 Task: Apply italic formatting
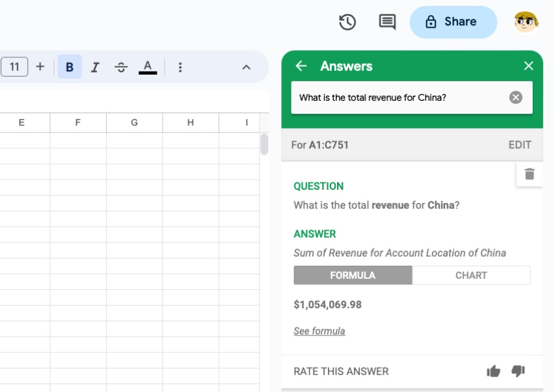click(x=96, y=66)
